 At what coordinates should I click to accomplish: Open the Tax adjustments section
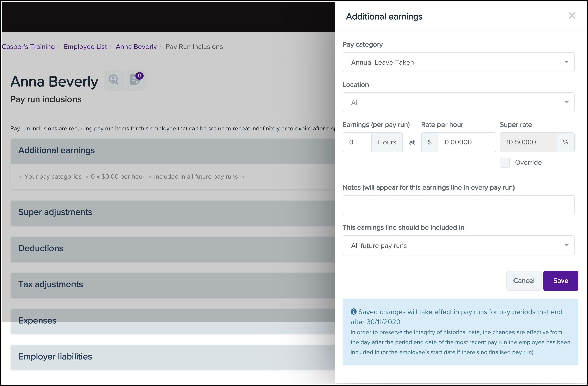[50, 284]
